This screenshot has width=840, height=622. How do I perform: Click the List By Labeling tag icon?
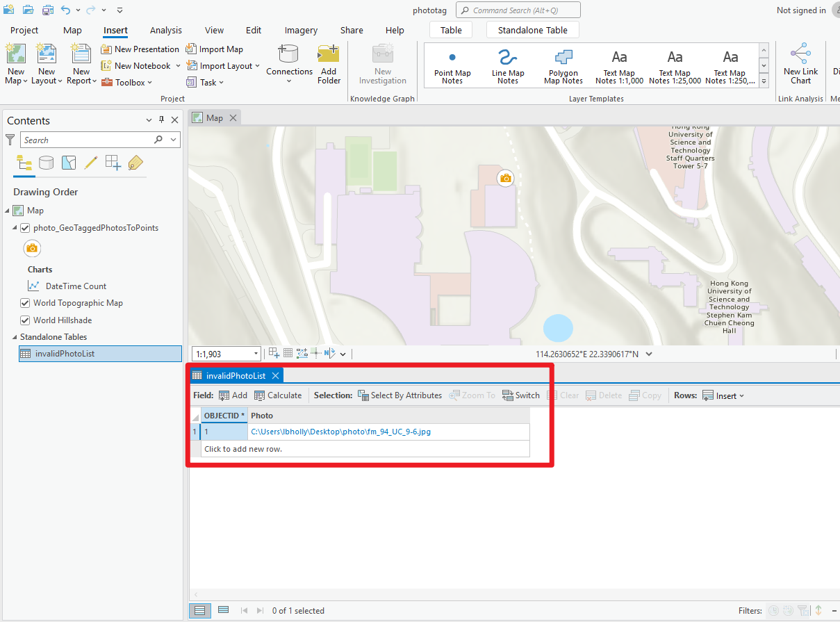point(135,163)
